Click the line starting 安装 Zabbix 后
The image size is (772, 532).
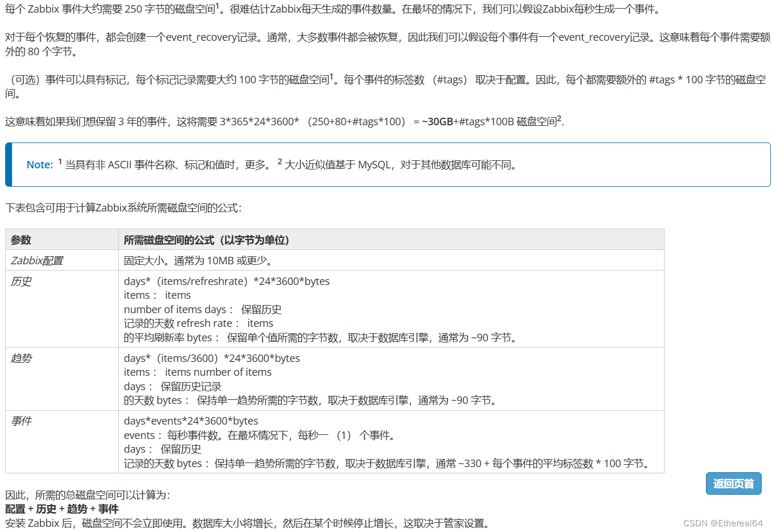(x=249, y=523)
